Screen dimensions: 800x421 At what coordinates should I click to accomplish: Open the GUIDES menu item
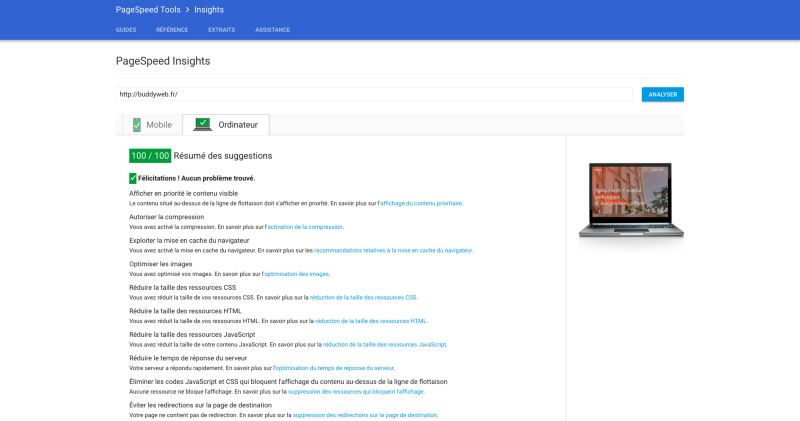tap(126, 30)
